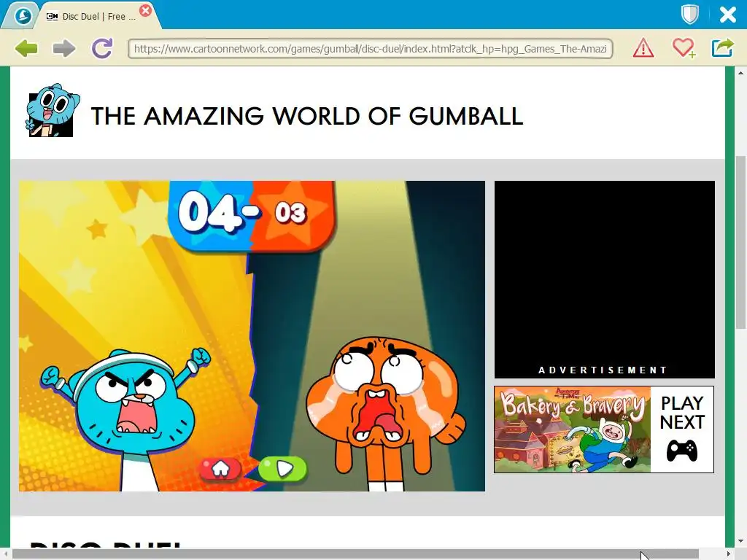747x560 pixels.
Task: Click the red warning triangle icon
Action: [643, 48]
